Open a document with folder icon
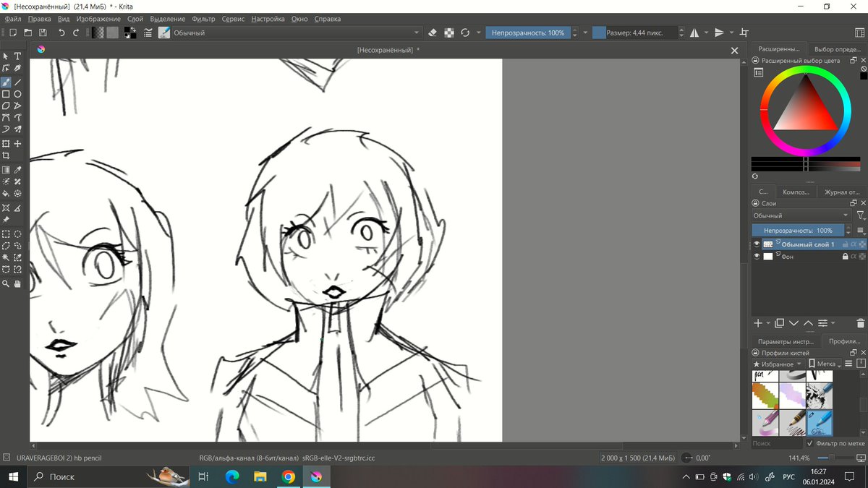This screenshot has width=868, height=488. (27, 33)
